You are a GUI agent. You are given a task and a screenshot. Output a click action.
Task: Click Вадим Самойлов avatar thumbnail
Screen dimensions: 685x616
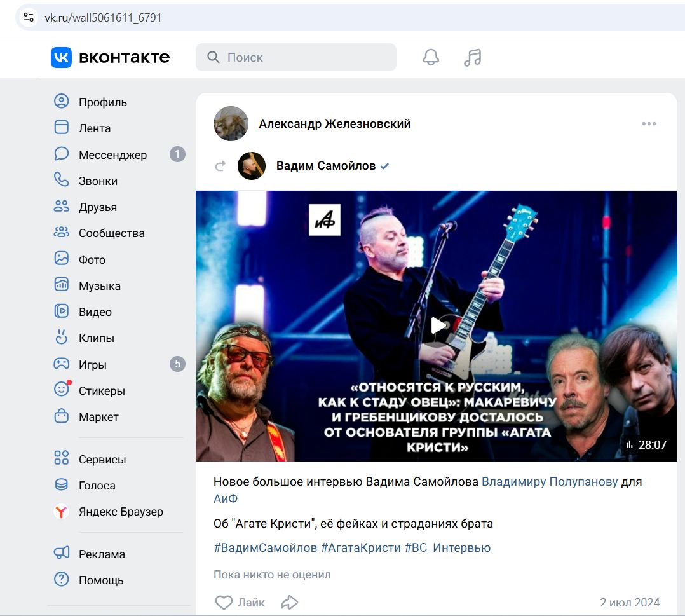pos(251,166)
